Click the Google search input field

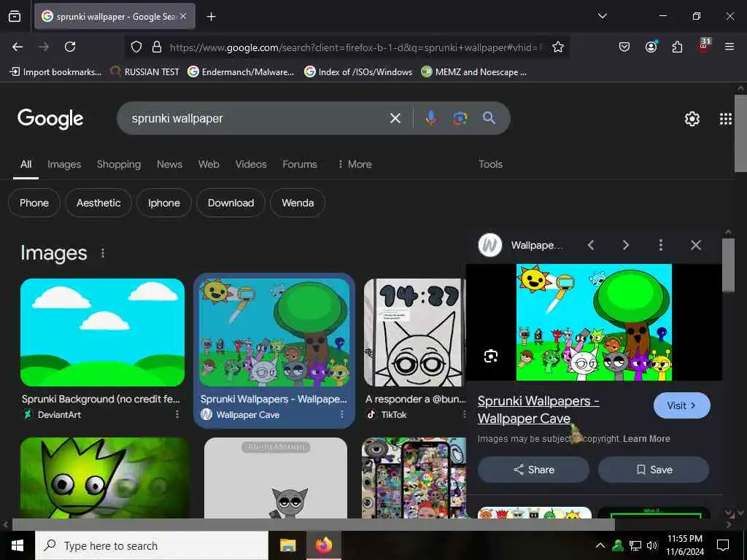coord(258,118)
